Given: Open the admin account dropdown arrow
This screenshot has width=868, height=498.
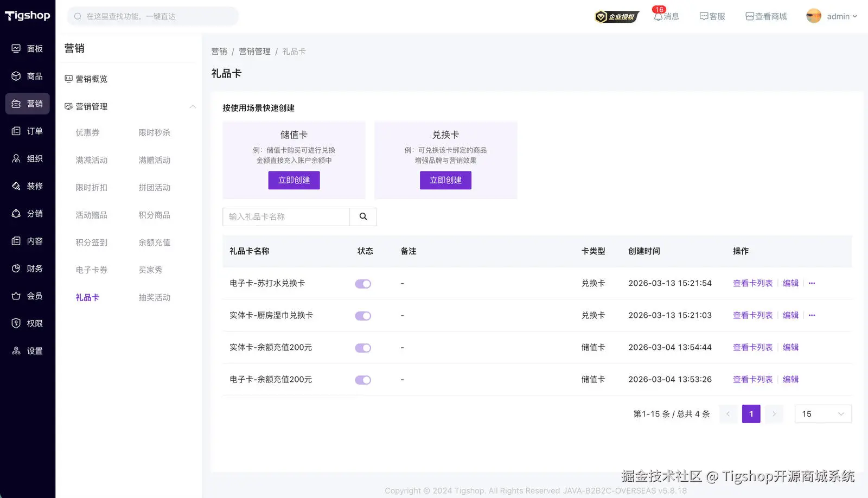Looking at the screenshot, I should (x=855, y=16).
